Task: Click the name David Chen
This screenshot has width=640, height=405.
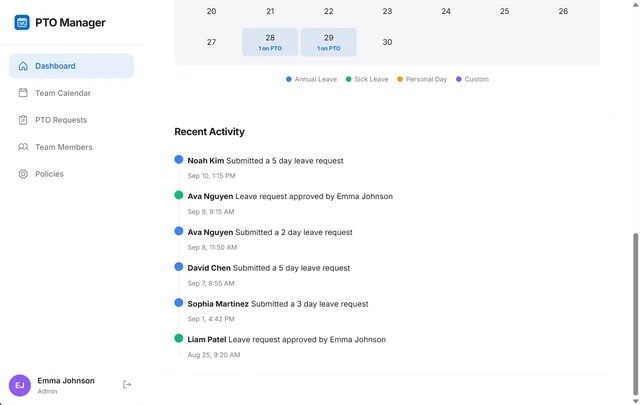Action: pos(209,268)
